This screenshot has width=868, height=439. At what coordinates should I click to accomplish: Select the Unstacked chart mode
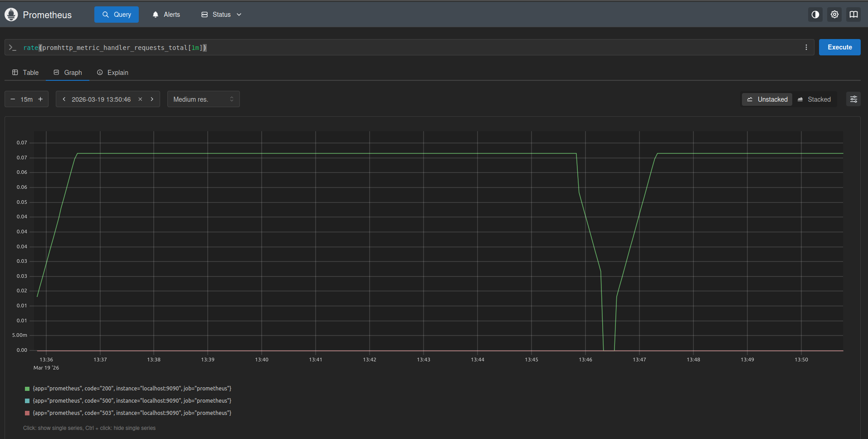(767, 99)
